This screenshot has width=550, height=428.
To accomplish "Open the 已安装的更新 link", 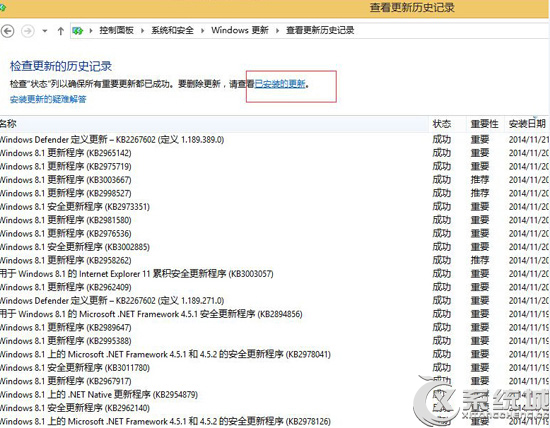I will pos(280,84).
